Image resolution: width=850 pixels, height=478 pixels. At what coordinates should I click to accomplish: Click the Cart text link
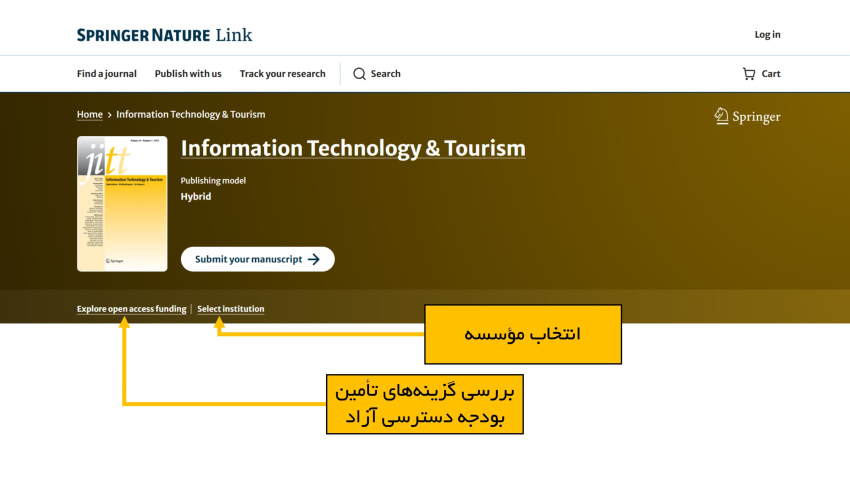tap(771, 74)
